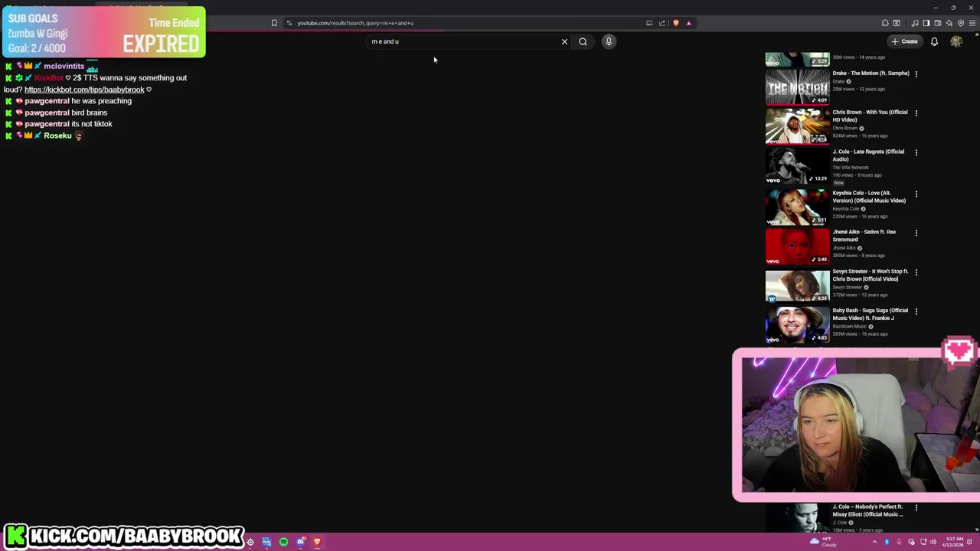The width and height of the screenshot is (980, 551).
Task: Open title Chris Brown - With You
Action: pyautogui.click(x=870, y=116)
